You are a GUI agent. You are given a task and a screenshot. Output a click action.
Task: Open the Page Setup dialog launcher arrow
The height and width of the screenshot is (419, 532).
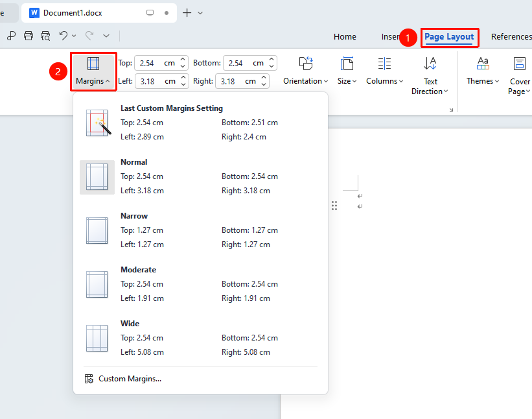[451, 110]
